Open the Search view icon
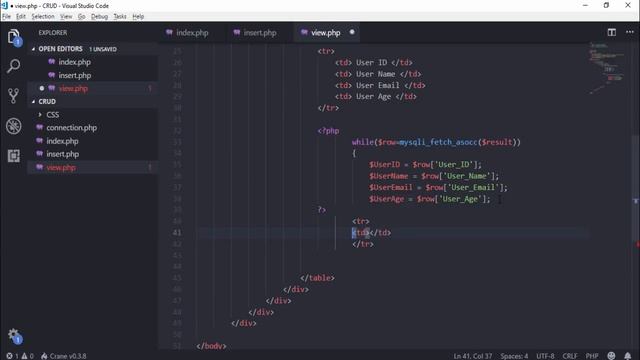The height and width of the screenshot is (360, 640). [x=13, y=66]
